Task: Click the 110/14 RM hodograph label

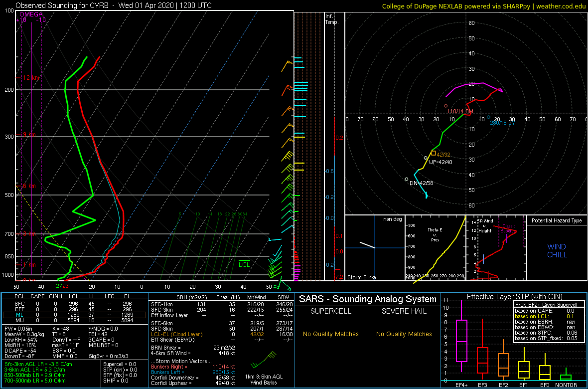Action: (x=460, y=112)
